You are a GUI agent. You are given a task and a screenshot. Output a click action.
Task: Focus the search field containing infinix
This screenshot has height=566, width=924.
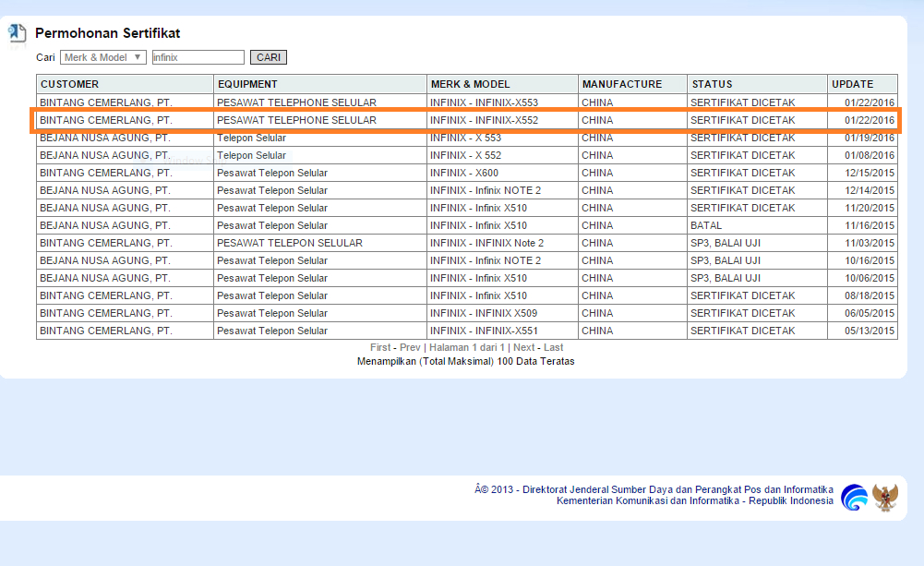click(198, 57)
